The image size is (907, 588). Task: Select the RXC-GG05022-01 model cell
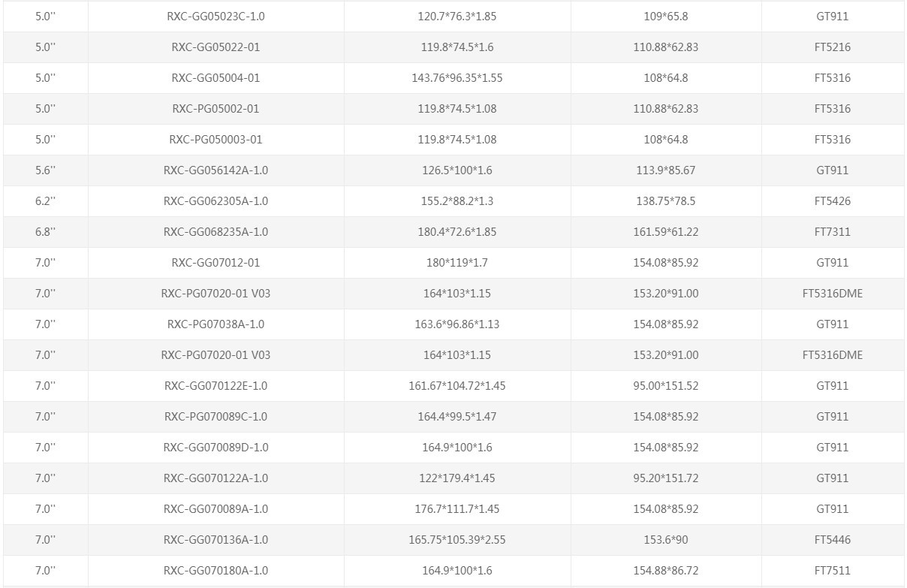(215, 47)
